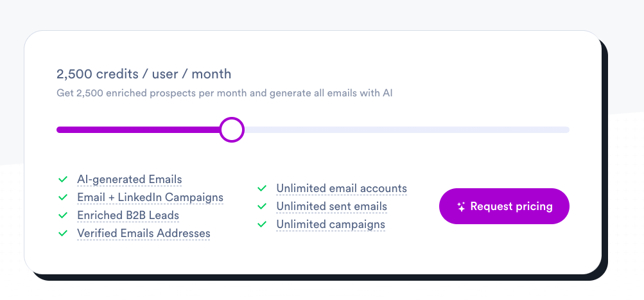Click the checkmark beside AI-generated Emails
This screenshot has height=300, width=644.
63,180
